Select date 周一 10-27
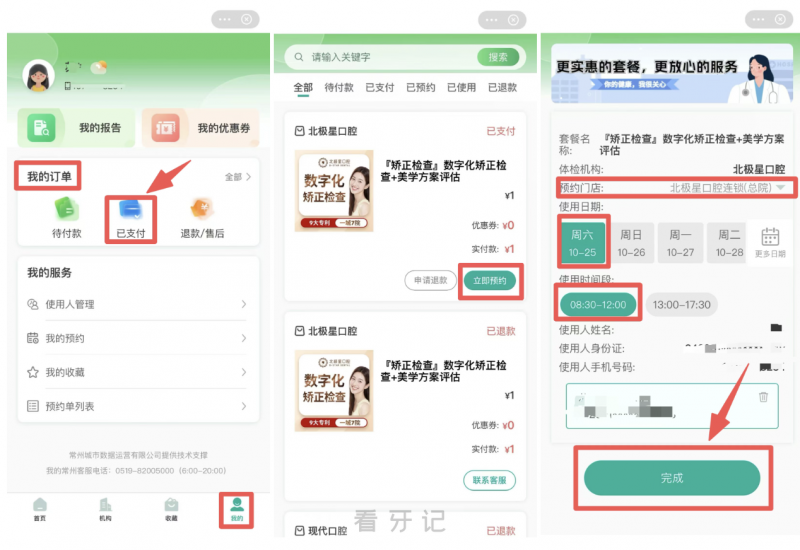 point(680,243)
